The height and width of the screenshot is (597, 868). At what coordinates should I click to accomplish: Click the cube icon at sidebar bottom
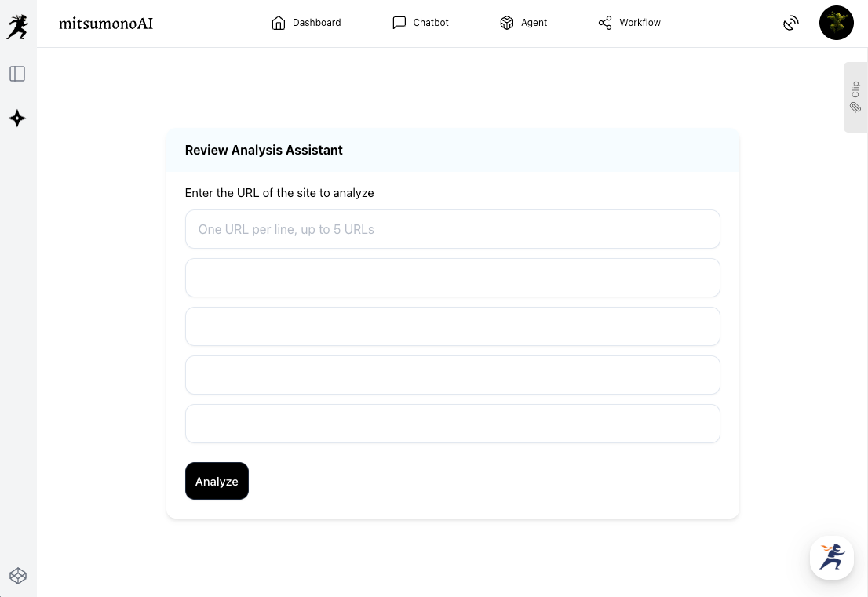[18, 576]
